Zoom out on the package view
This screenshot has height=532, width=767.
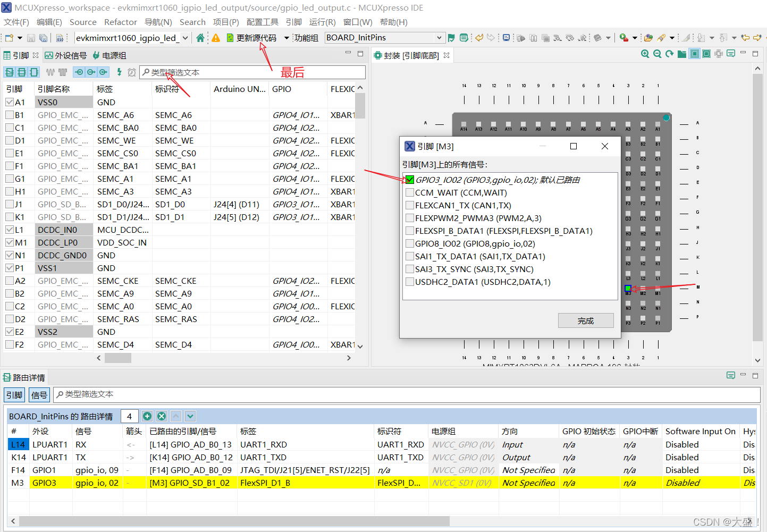coord(657,54)
